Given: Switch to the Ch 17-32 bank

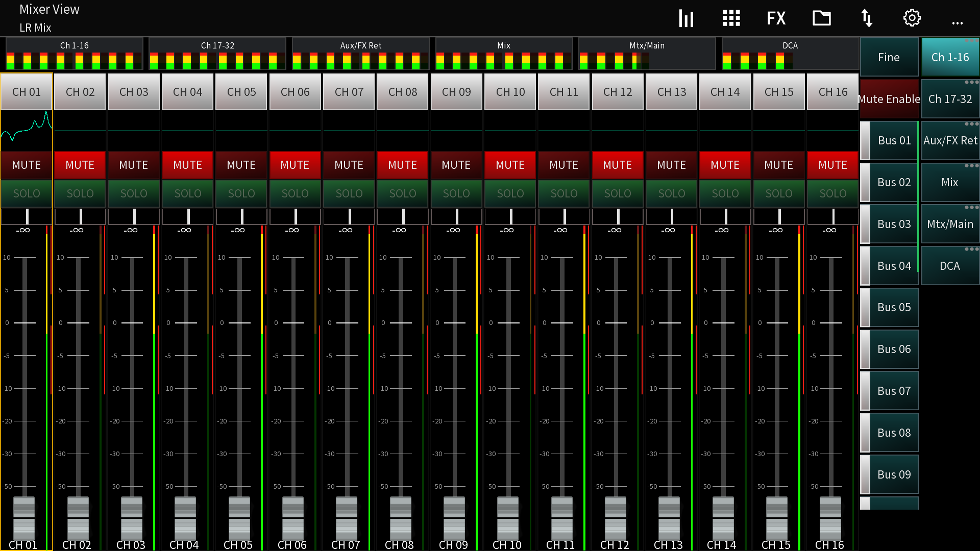Looking at the screenshot, I should pos(950,99).
